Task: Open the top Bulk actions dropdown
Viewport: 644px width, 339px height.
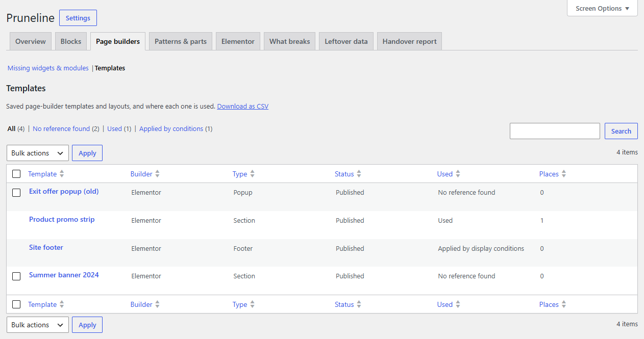Action: [37, 153]
